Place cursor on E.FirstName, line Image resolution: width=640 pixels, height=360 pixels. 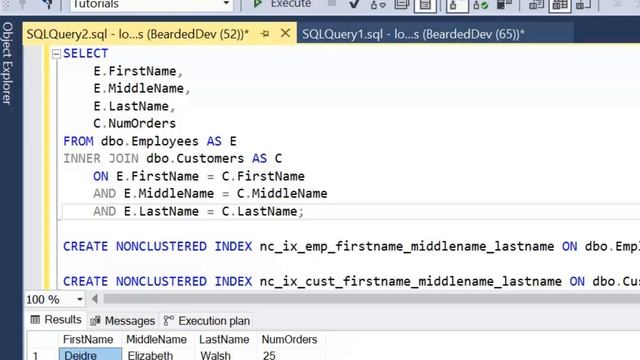pos(138,71)
